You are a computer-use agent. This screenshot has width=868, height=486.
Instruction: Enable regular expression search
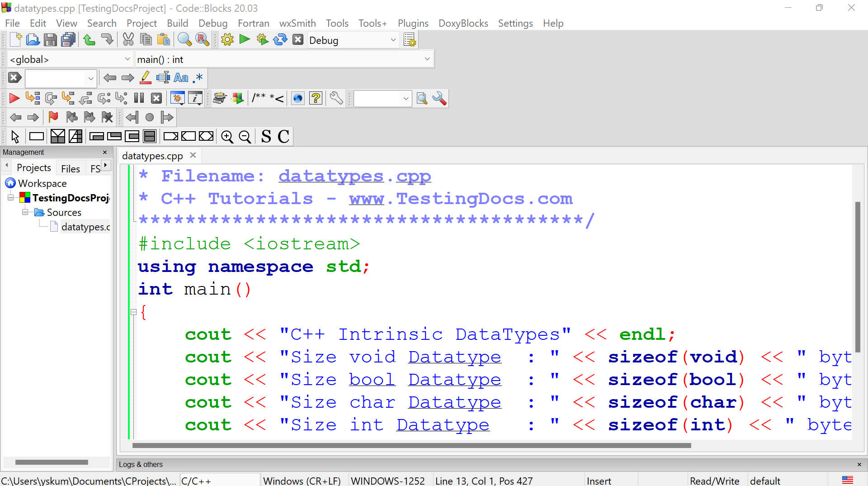pos(197,77)
